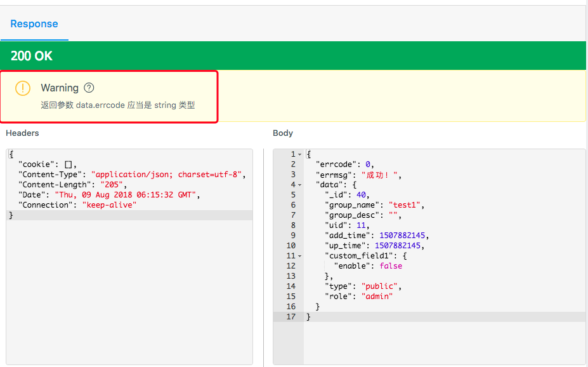Collapse the root JSON object at line 1
Viewport: 588px width, 367px height.
pyautogui.click(x=300, y=154)
